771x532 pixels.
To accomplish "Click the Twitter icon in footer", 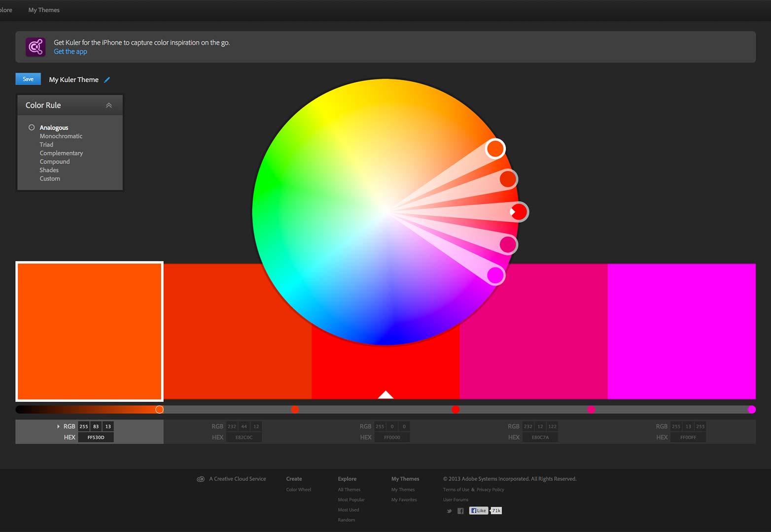I will point(449,511).
